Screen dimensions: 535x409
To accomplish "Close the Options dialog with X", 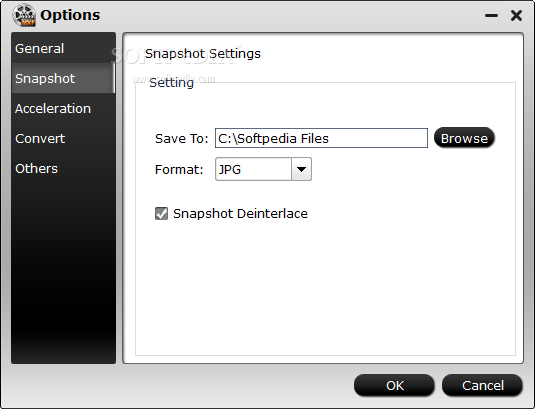I will tap(517, 15).
